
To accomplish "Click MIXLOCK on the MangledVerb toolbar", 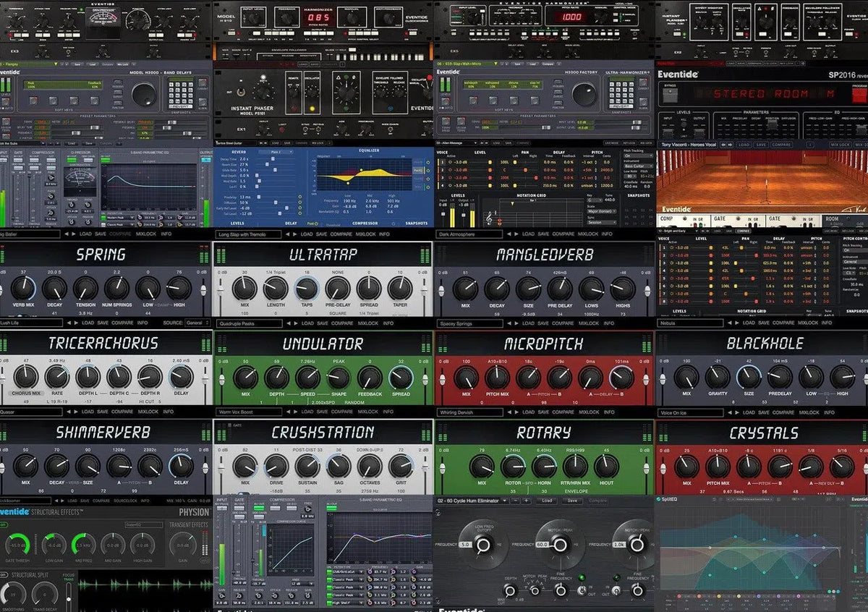I will [x=587, y=323].
